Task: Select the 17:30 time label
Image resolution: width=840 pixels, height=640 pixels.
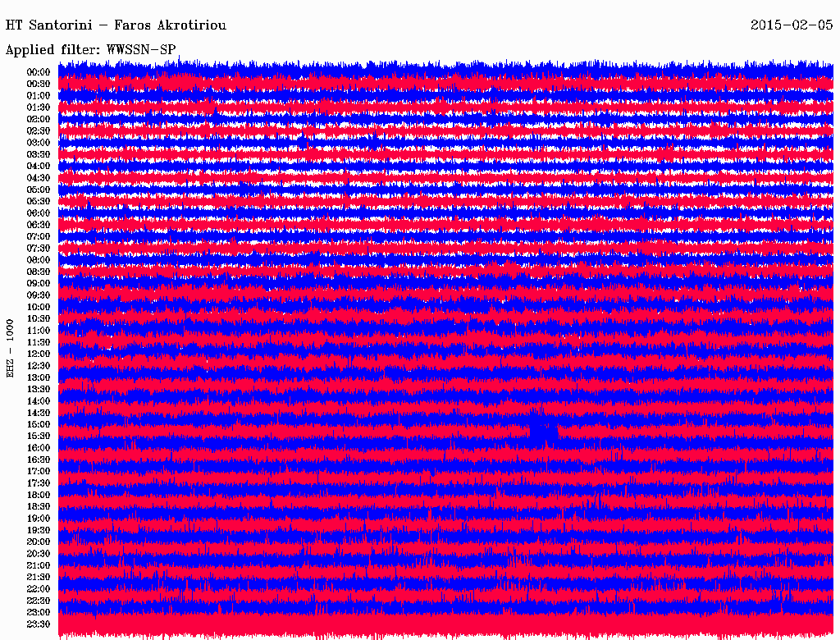Action: [38, 483]
